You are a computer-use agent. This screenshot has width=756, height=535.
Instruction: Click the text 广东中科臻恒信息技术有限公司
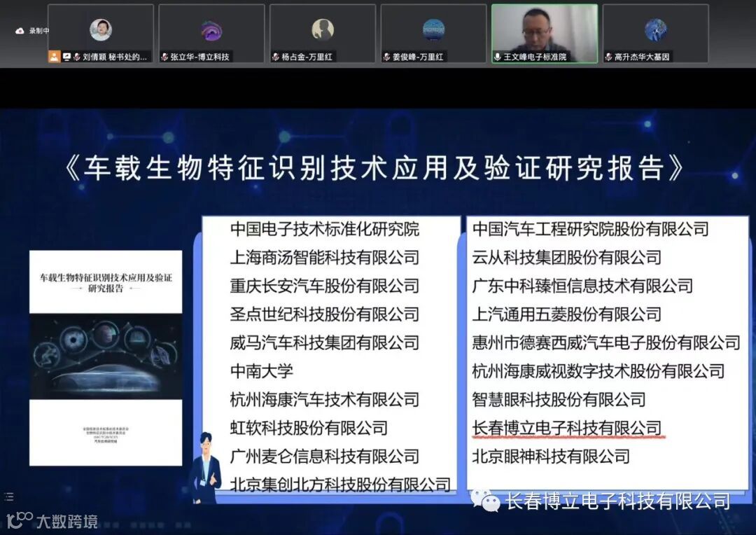tap(582, 286)
